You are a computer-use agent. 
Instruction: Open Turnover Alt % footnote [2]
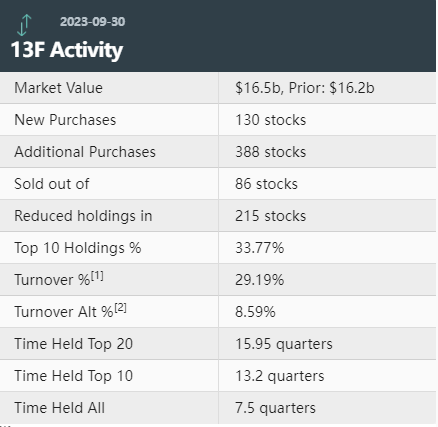[x=120, y=308]
